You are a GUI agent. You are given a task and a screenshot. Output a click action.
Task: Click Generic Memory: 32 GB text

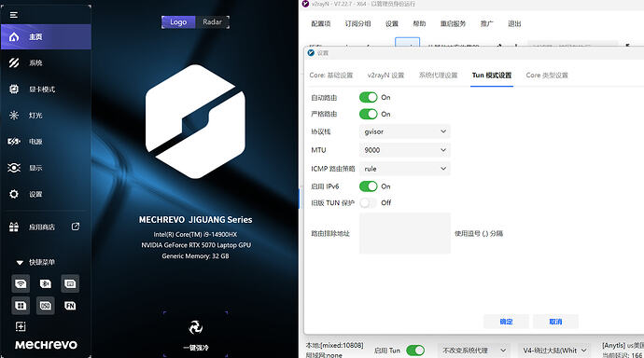195,255
